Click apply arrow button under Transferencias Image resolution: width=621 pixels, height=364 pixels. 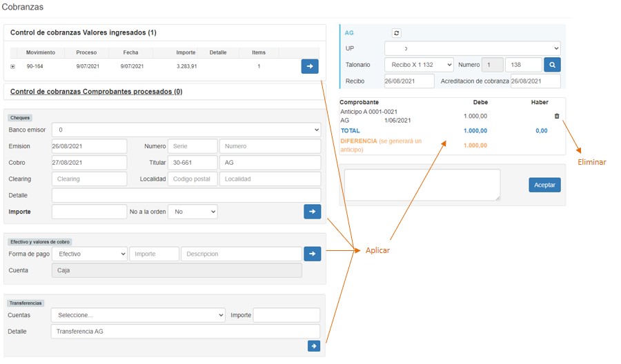click(x=313, y=346)
